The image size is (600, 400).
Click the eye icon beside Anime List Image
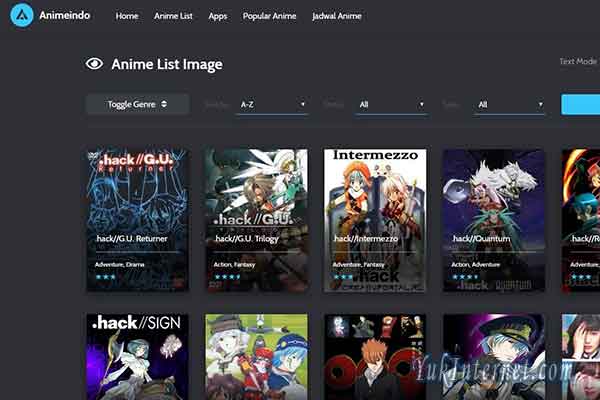[94, 64]
